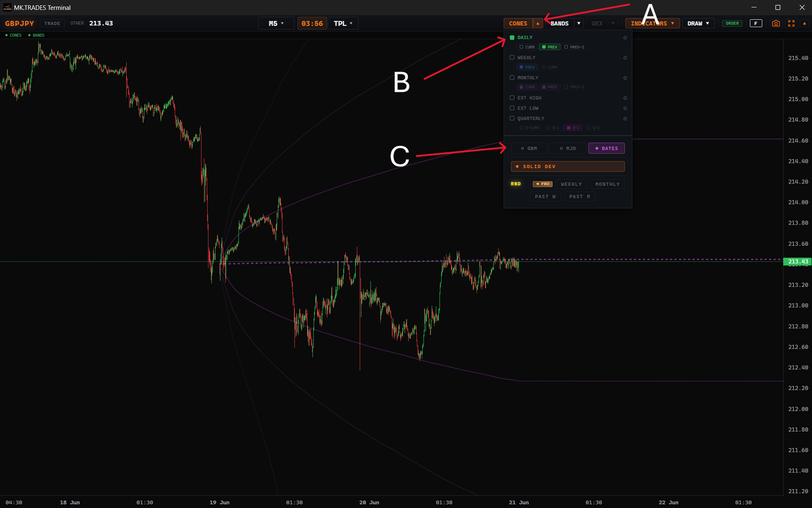Open the DRAW dropdown menu
Screen dimensions: 812x508
coord(698,23)
